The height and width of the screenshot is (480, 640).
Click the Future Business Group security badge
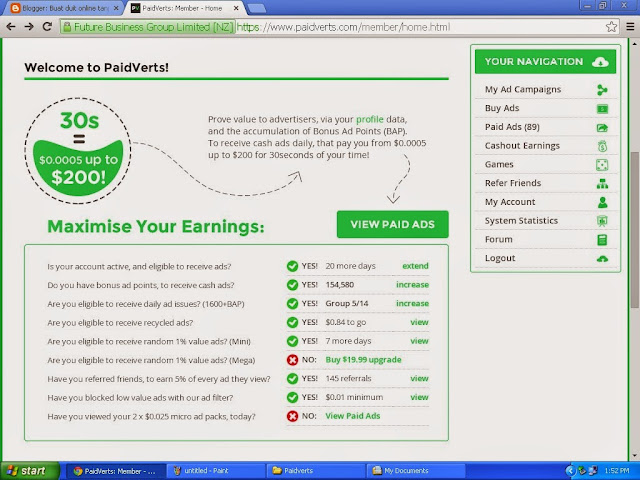148,27
